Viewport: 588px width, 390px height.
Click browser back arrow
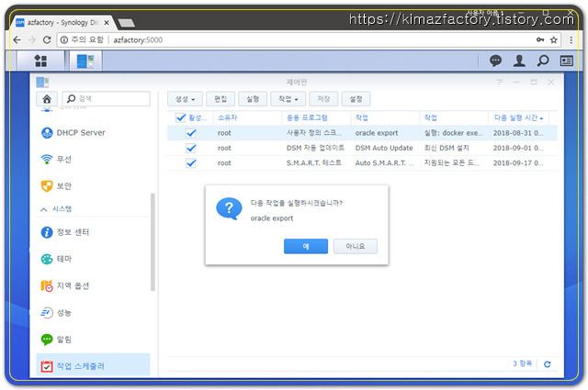point(17,39)
